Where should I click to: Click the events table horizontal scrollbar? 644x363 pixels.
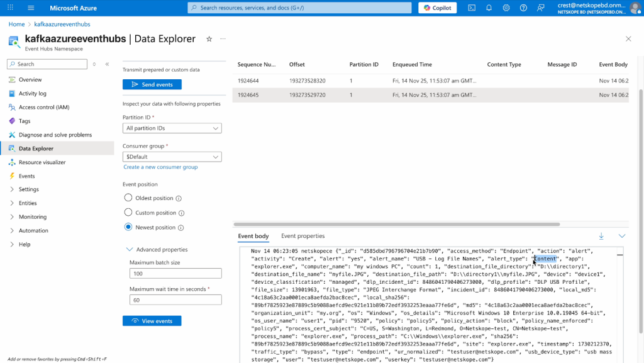pos(397,224)
